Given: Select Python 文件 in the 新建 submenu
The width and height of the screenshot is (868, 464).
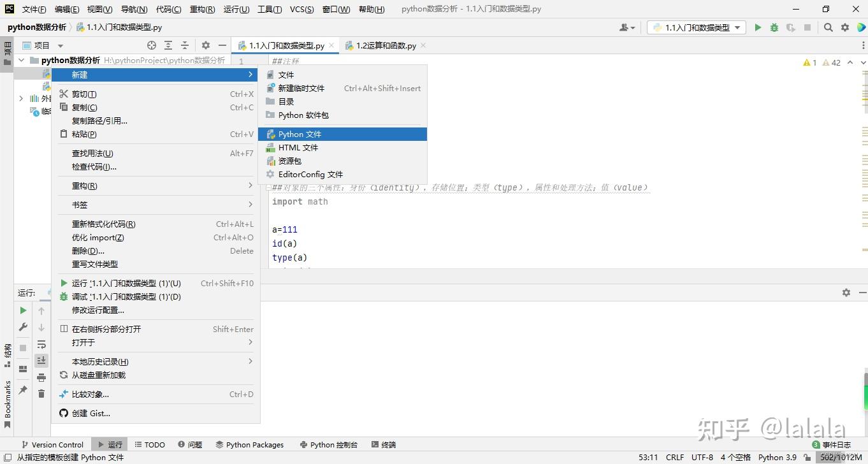Looking at the screenshot, I should [342, 134].
